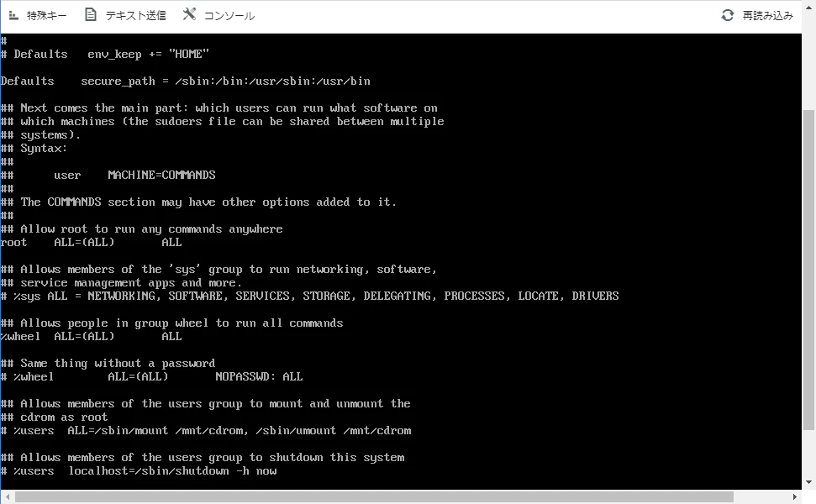The width and height of the screenshot is (816, 504).
Task: Click '## which machines (the sudoers file' comment
Action: [x=222, y=122]
